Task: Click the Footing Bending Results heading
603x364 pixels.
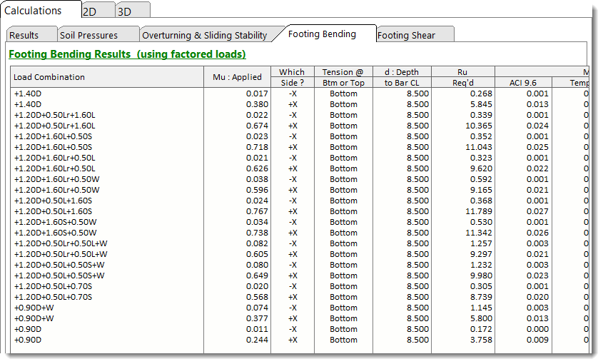Action: 127,54
